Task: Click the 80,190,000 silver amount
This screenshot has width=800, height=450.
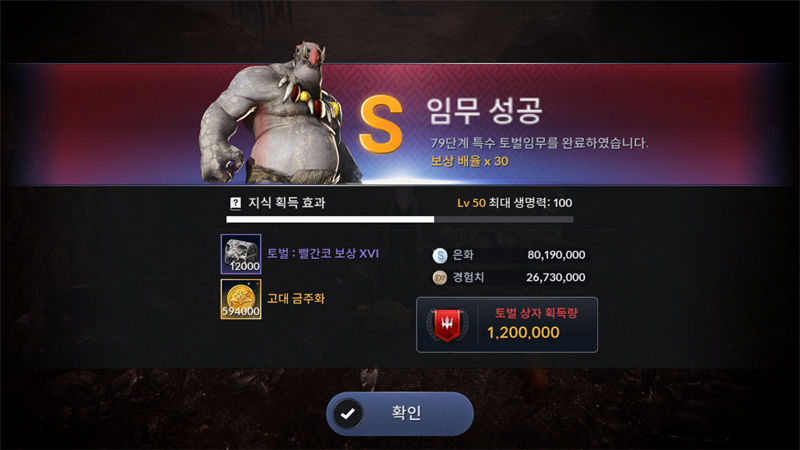Action: point(556,255)
